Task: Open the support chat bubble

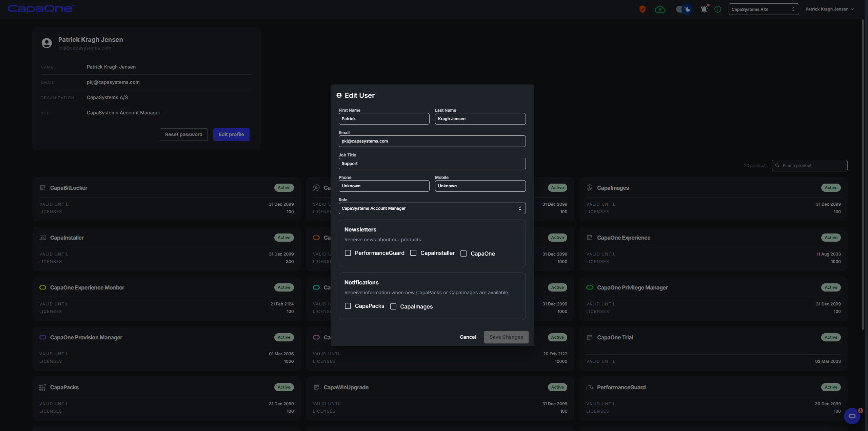Action: 852,416
